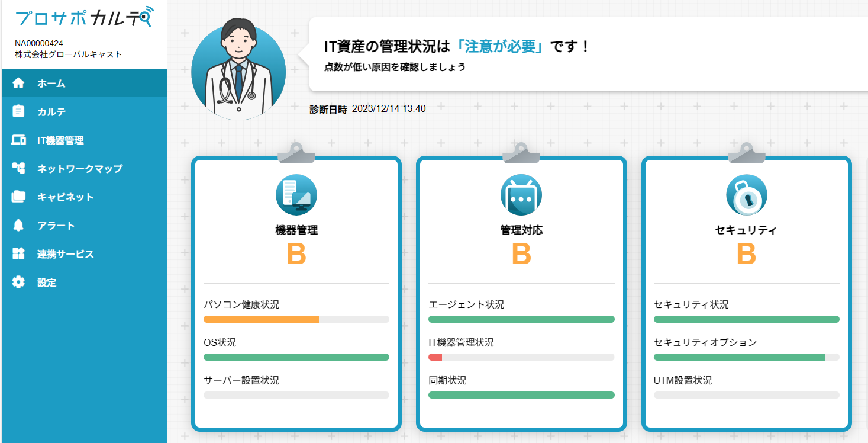
Task: Click the セキュリティオプション progress bar
Action: click(739, 357)
